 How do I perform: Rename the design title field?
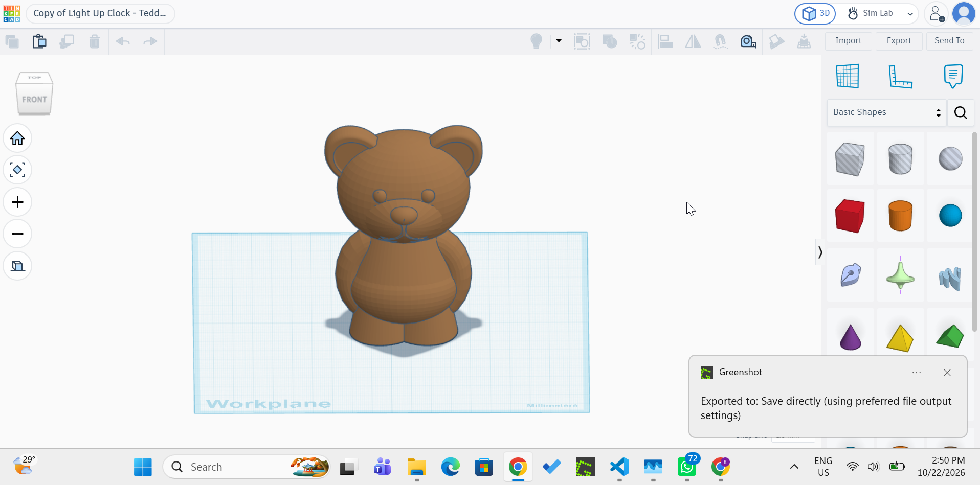(x=100, y=13)
